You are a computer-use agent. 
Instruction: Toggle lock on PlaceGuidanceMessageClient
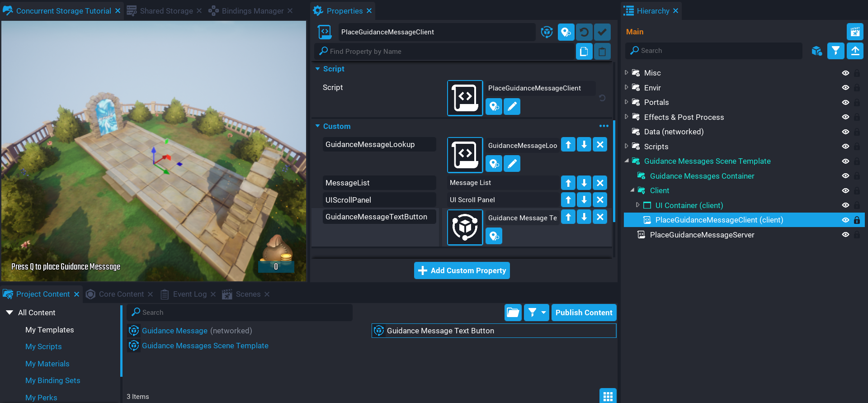[857, 220]
